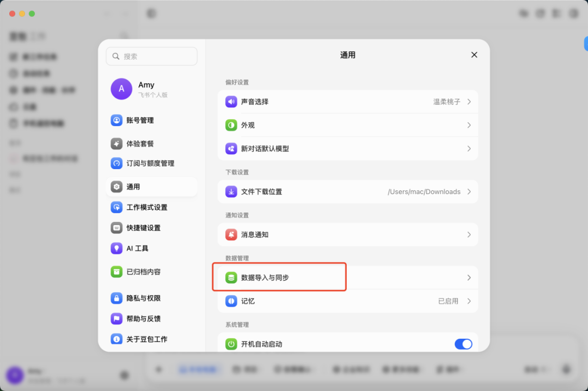This screenshot has width=588, height=391.
Task: Click the 温柔桃子 voice value
Action: (x=446, y=102)
